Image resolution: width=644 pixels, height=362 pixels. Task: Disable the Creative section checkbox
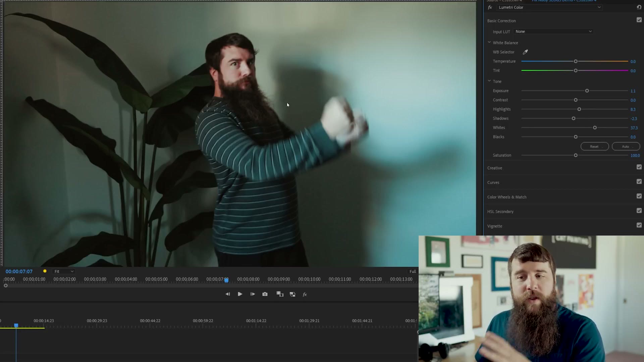639,167
